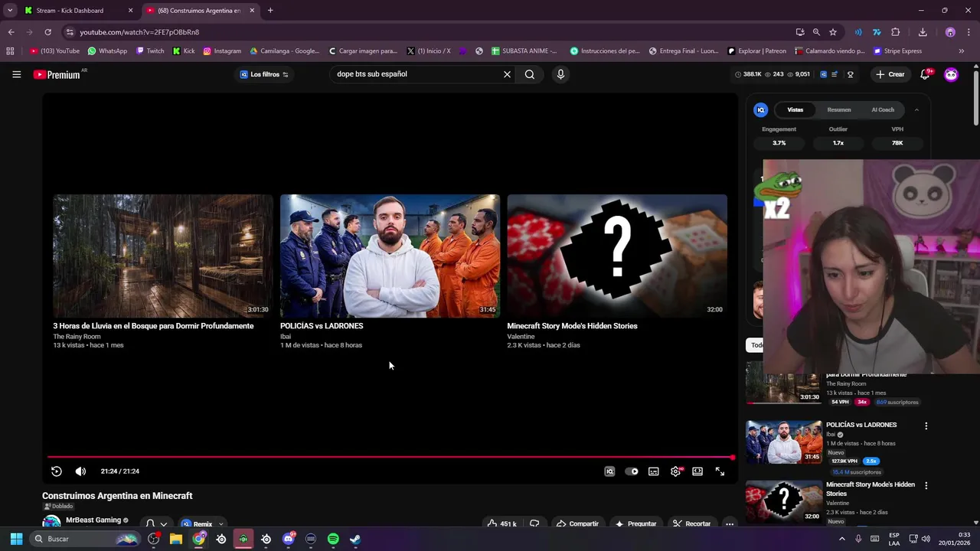This screenshot has height=551, width=980.
Task: Mute the video player volume
Action: (x=80, y=471)
